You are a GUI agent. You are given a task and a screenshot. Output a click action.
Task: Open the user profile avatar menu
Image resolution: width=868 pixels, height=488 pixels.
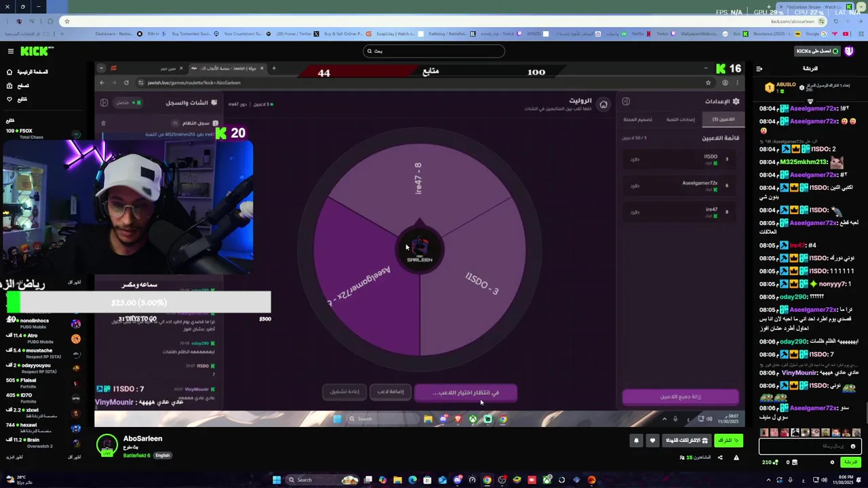click(x=850, y=51)
